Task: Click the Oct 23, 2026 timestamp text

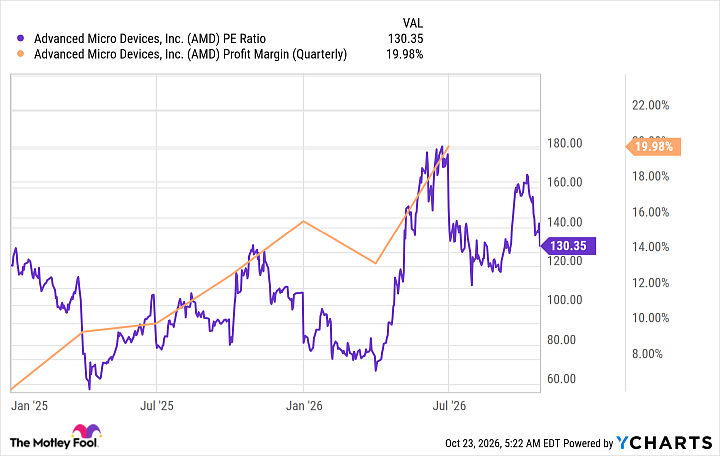Action: (x=503, y=443)
